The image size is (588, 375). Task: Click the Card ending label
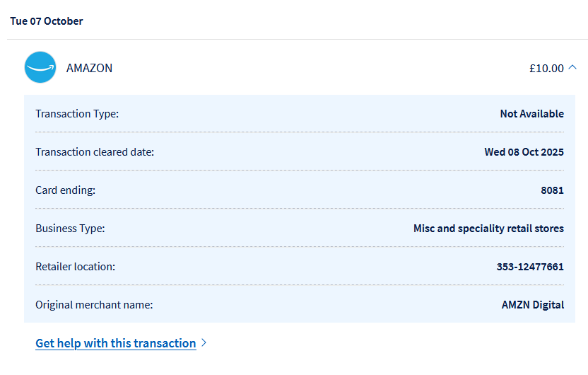tap(65, 190)
